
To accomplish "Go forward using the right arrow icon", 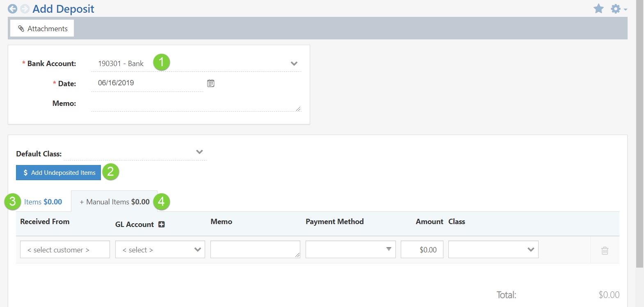I will click(25, 9).
